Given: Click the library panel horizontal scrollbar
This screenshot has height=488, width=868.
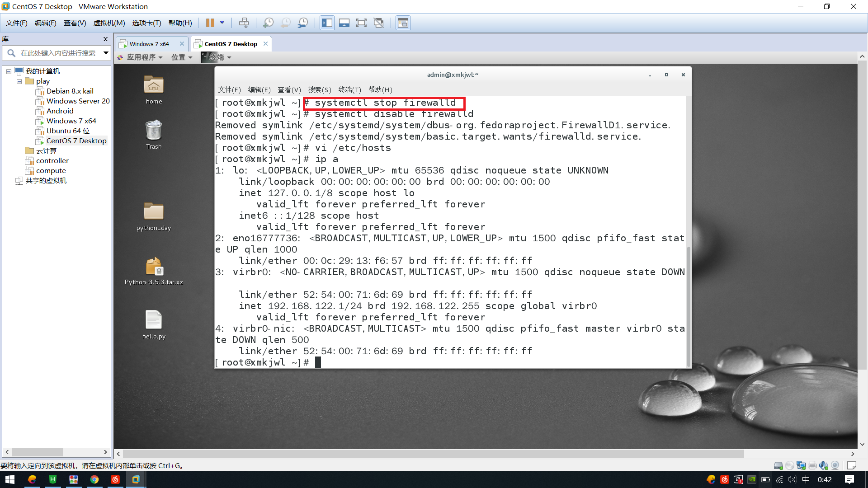Looking at the screenshot, I should click(x=38, y=452).
